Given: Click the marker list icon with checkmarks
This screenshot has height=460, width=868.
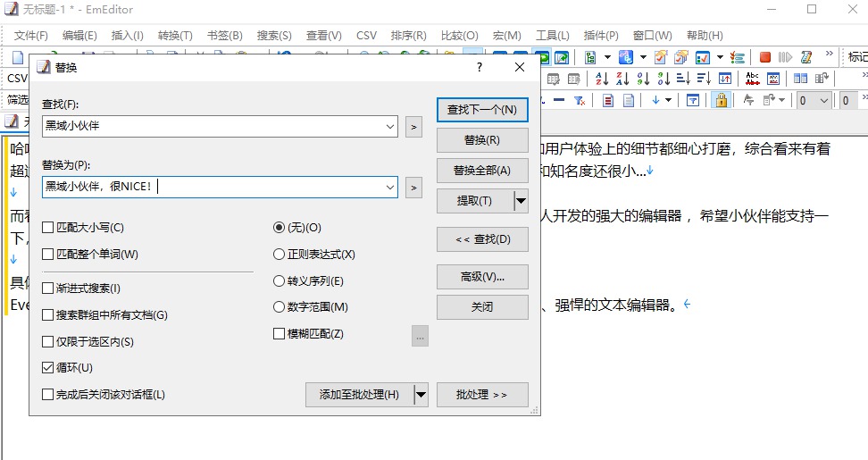Looking at the screenshot, I should pos(737,57).
